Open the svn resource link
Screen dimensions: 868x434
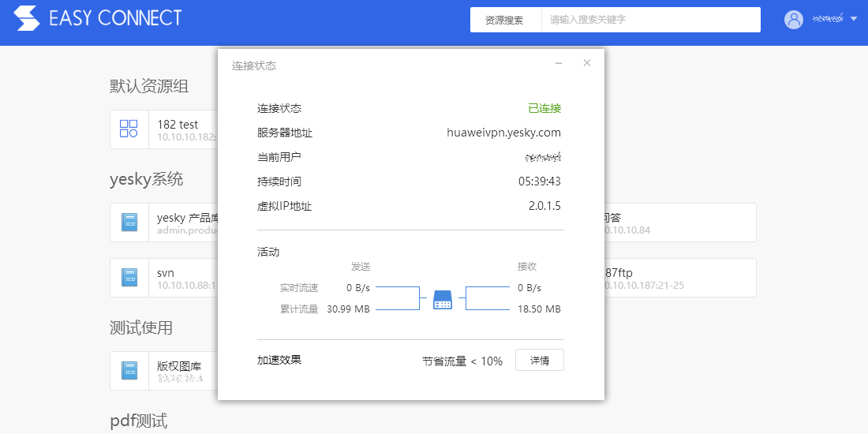coord(166,273)
